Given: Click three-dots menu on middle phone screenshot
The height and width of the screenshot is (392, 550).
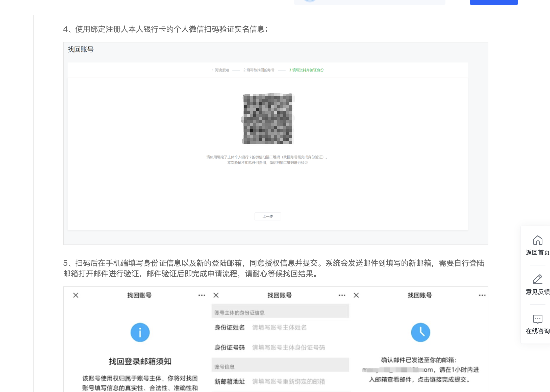Looking at the screenshot, I should click(342, 295).
